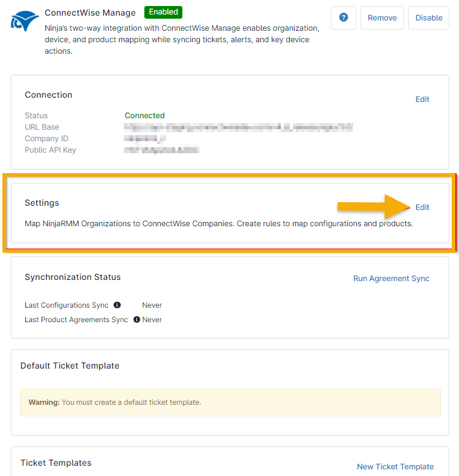Screen dimensions: 459x476
Task: Disable the ConnectWise Manage integration
Action: (429, 17)
